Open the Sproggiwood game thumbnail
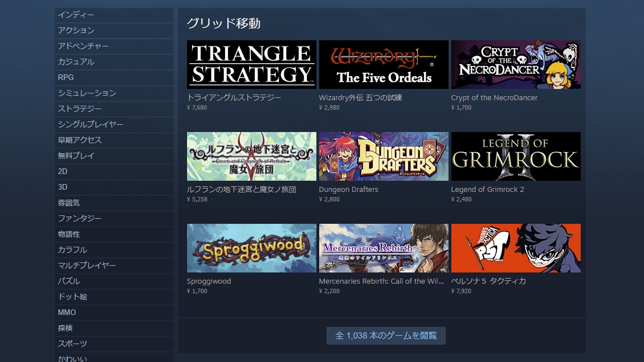 click(251, 248)
